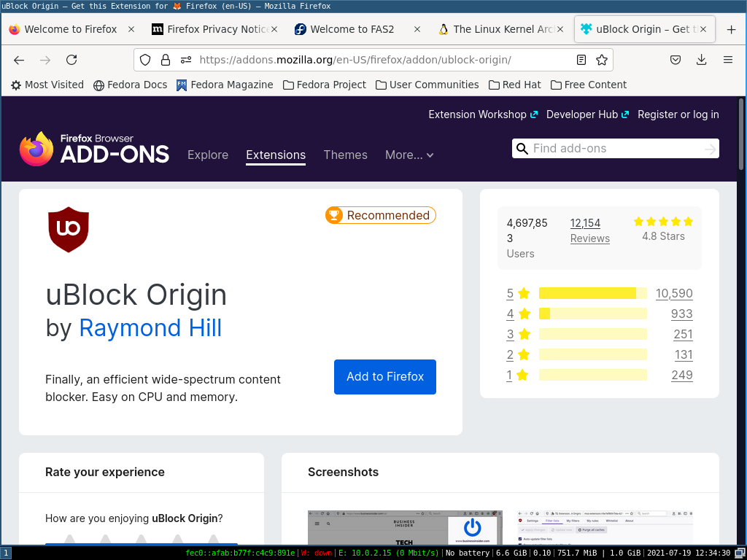Close the uBlock Origin tab
Viewport: 747px width, 560px height.
[703, 29]
